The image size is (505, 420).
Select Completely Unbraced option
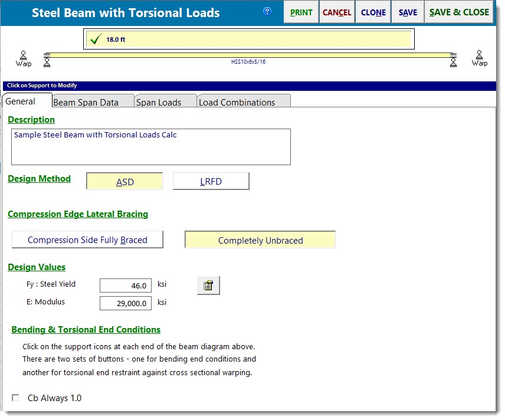(x=260, y=240)
